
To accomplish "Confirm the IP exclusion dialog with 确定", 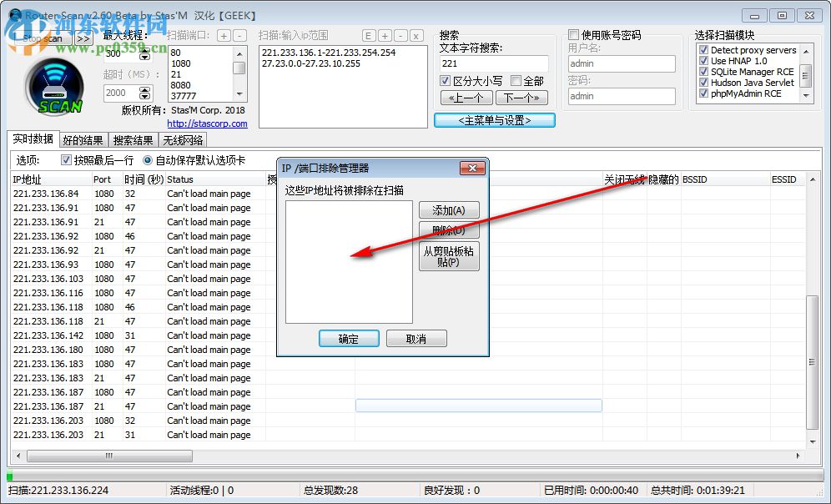I will (x=349, y=338).
